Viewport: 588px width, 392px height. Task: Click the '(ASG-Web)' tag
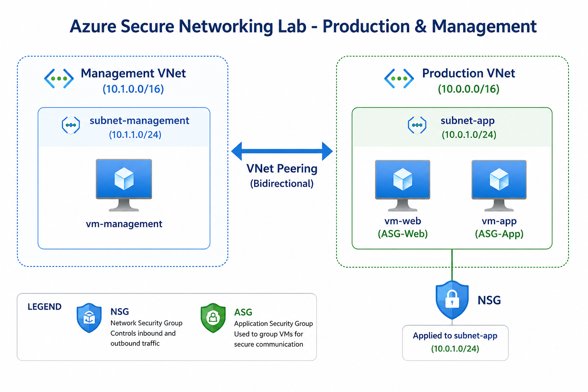click(403, 234)
